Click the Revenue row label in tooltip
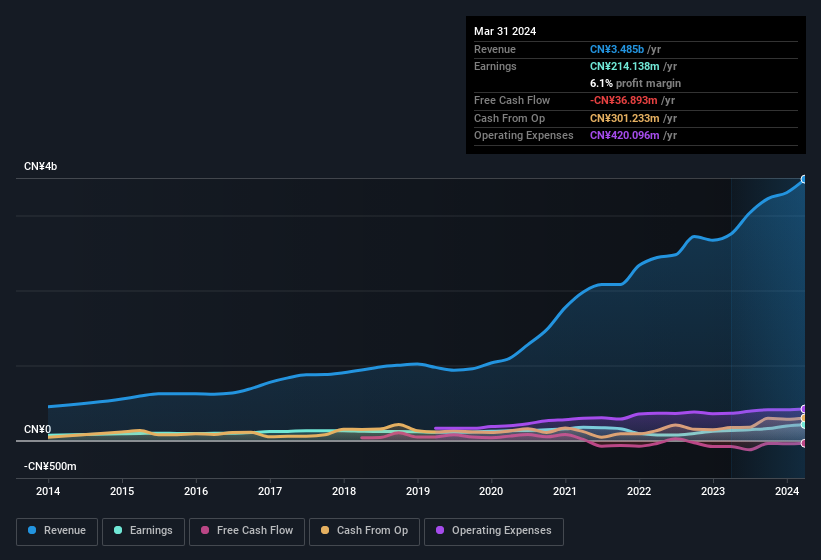Viewport: 821px width, 560px height. (495, 49)
